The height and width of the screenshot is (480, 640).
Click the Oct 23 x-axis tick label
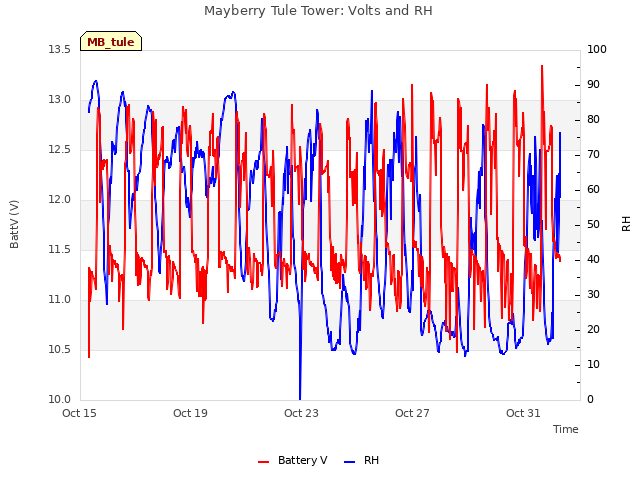(301, 413)
